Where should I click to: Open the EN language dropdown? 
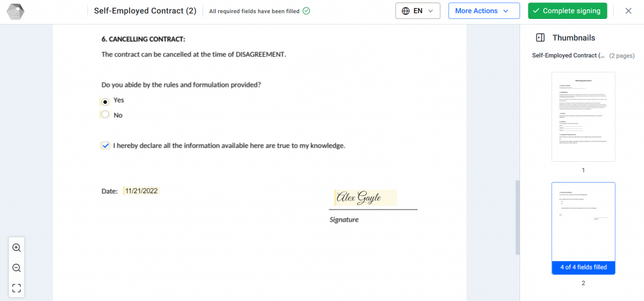pos(418,11)
